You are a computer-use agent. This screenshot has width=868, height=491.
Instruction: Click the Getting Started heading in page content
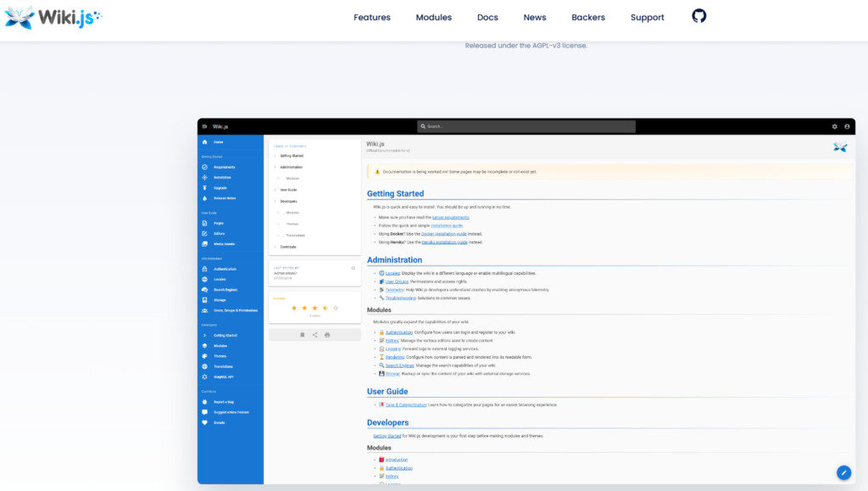point(395,193)
